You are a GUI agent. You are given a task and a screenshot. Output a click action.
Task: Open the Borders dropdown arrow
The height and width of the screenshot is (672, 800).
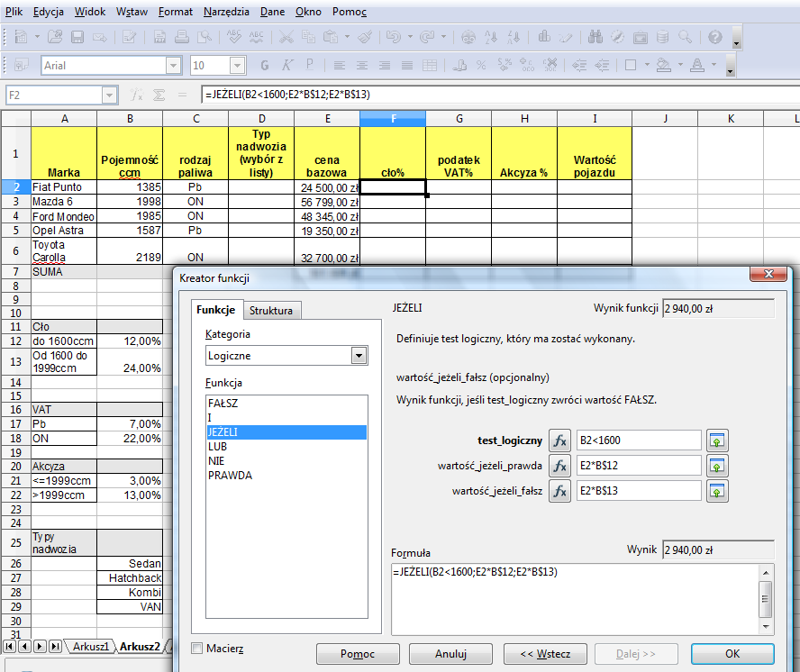click(647, 66)
